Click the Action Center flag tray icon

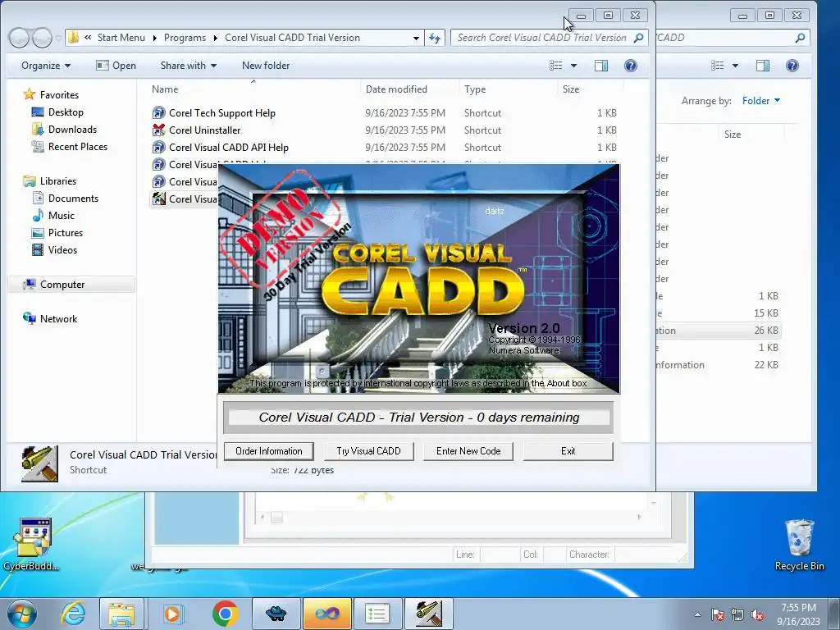(x=717, y=615)
